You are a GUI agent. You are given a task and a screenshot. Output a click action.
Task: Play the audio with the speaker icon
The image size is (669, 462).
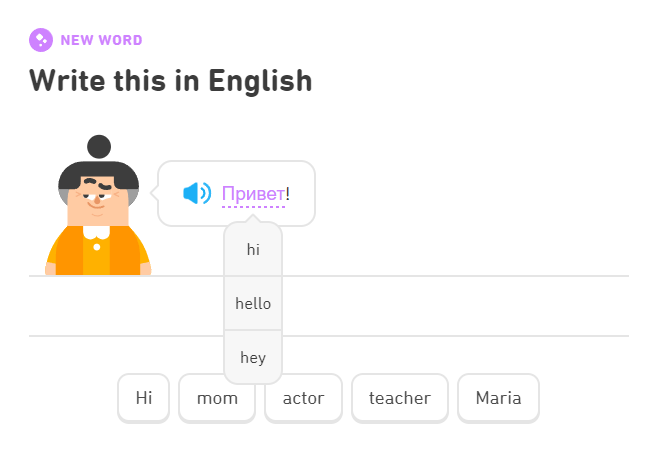click(197, 193)
